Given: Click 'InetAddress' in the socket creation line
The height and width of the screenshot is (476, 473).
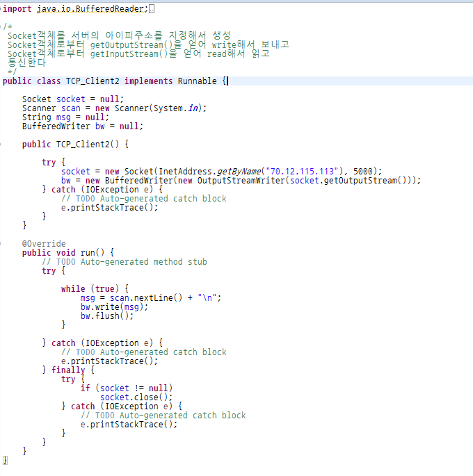Looking at the screenshot, I should point(185,172).
